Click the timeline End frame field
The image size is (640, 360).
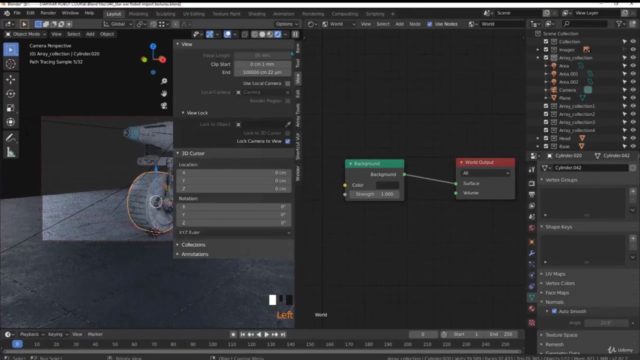[501, 334]
